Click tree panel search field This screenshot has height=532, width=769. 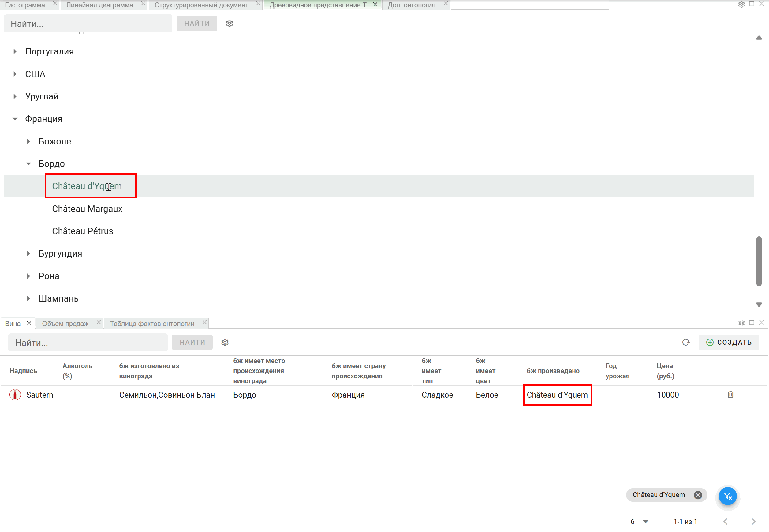(88, 24)
